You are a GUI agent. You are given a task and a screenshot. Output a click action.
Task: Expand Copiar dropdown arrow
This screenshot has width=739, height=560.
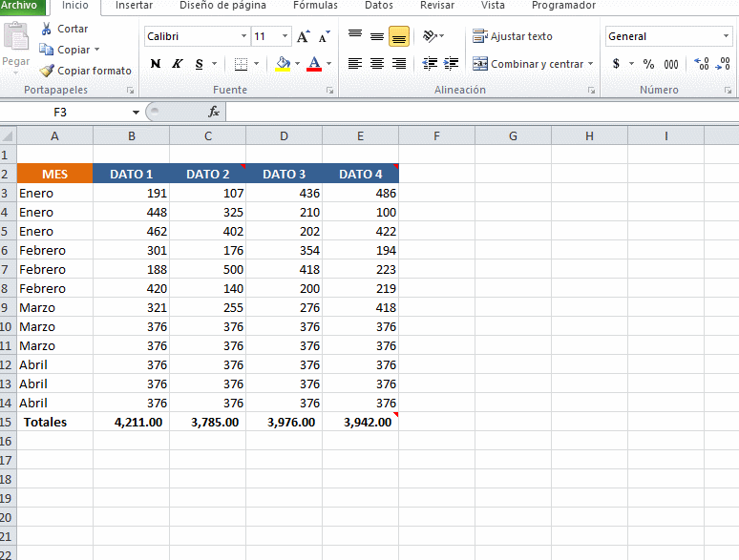tap(97, 50)
